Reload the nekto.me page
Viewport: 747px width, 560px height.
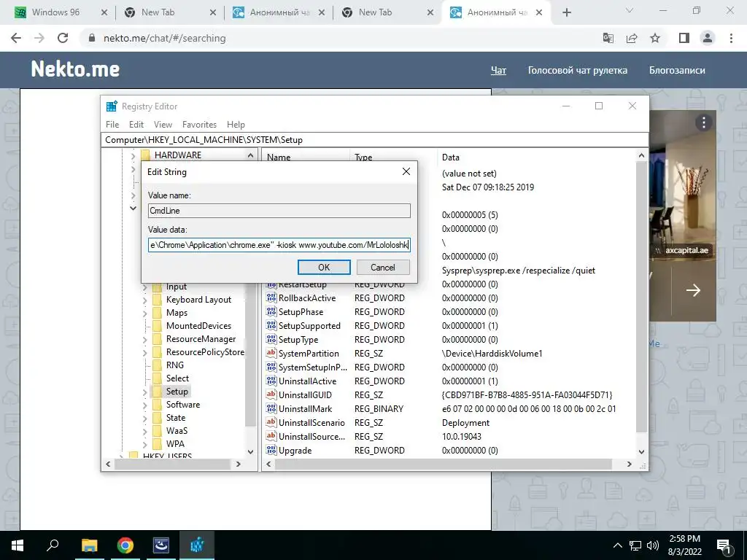click(63, 38)
